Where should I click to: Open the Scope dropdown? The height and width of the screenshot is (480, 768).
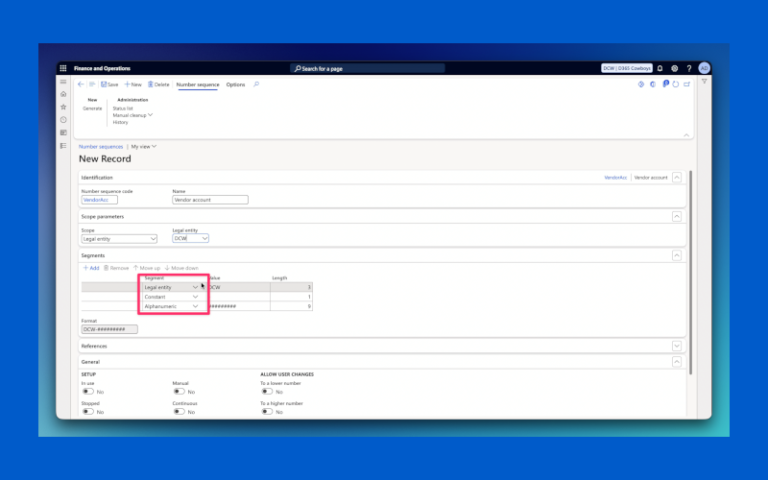[x=119, y=239]
